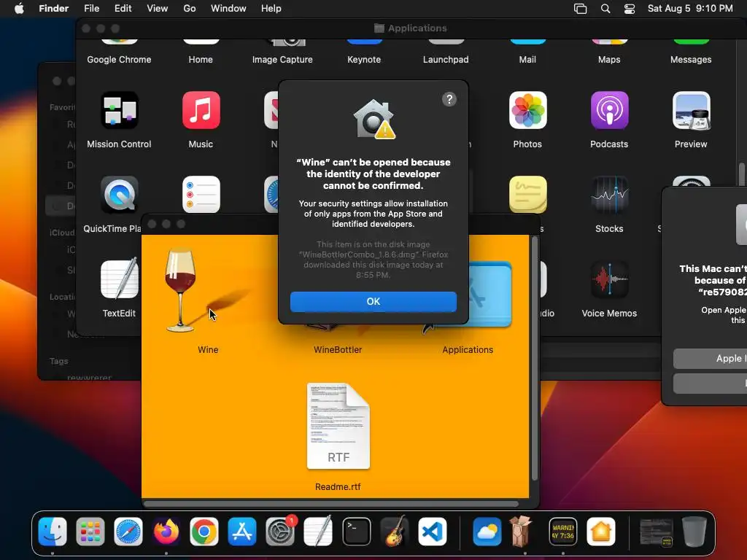Open the Applications folder shortcut in disk image
Image resolution: width=747 pixels, height=560 pixels.
pyautogui.click(x=490, y=295)
